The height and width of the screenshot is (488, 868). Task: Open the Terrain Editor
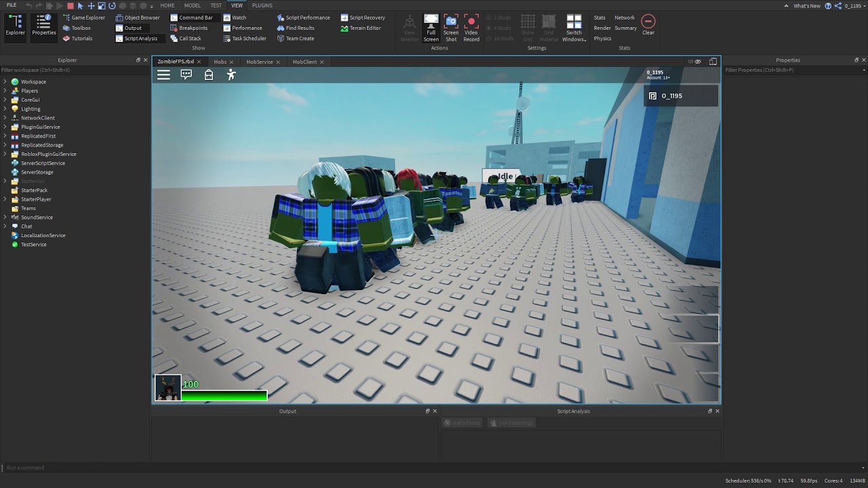coord(361,28)
